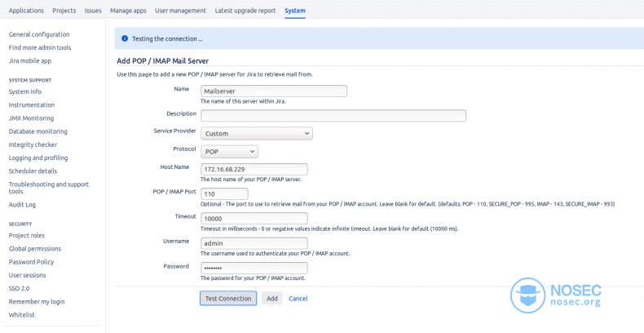Open User sessions

27,275
